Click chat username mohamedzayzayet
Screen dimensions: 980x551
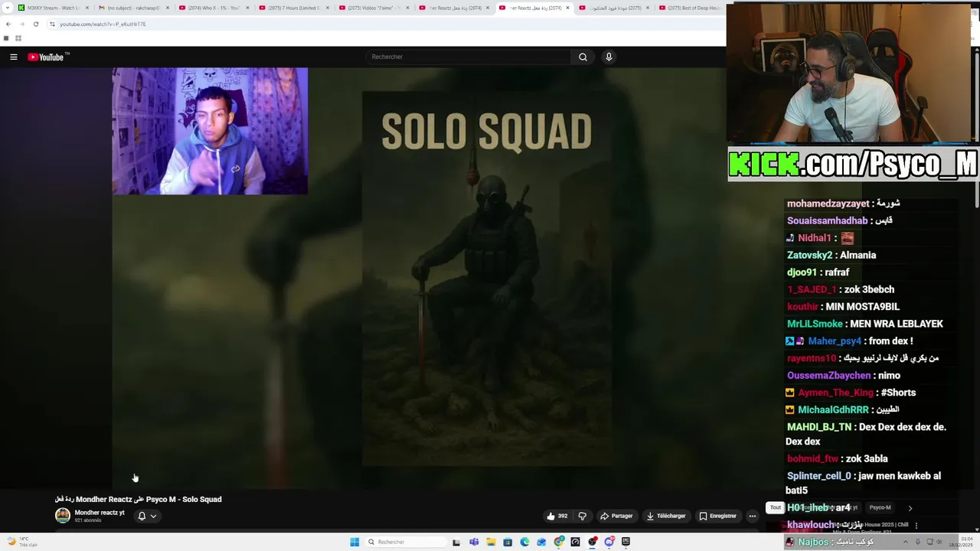[x=828, y=204]
